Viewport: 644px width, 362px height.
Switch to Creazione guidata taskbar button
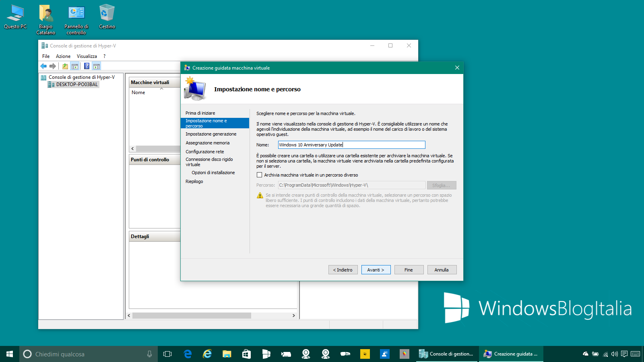(x=511, y=354)
